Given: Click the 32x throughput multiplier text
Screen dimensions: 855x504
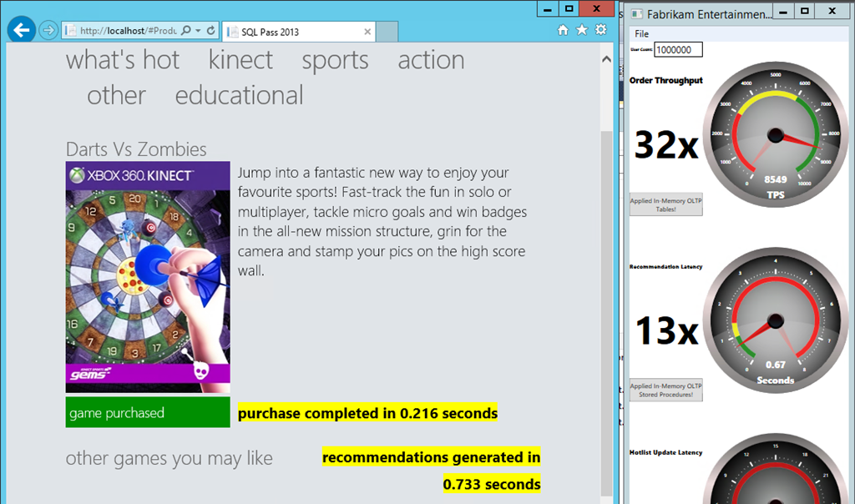Looking at the screenshot, I should point(666,145).
